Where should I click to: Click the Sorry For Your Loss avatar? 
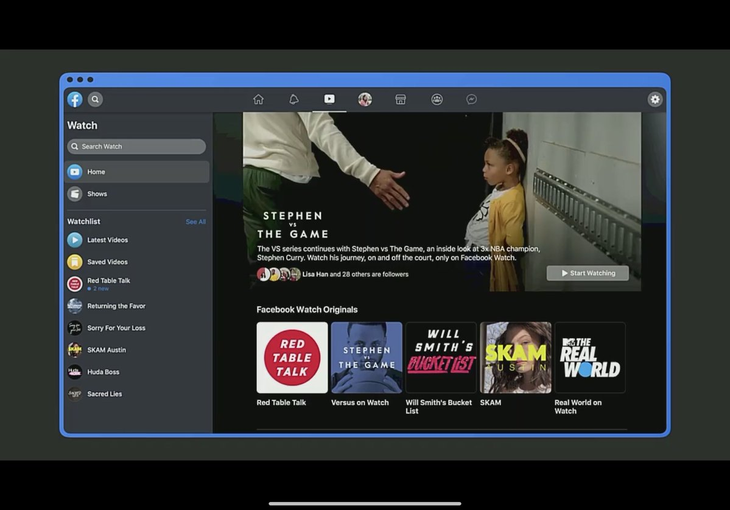(74, 328)
